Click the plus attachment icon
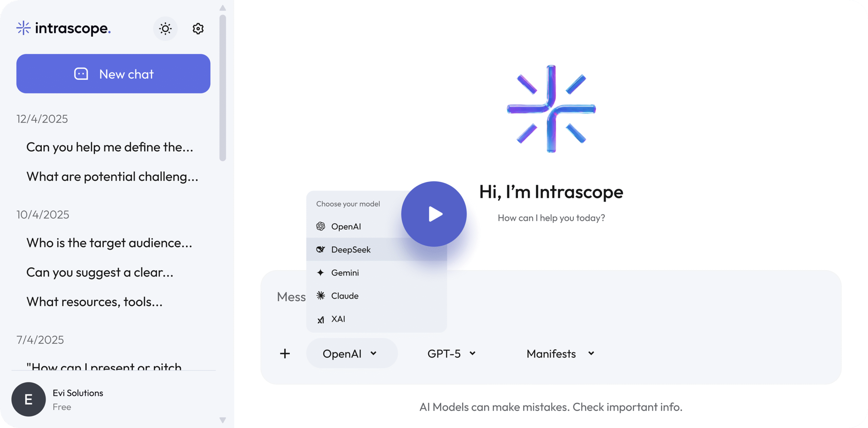This screenshot has width=868, height=428. click(285, 353)
